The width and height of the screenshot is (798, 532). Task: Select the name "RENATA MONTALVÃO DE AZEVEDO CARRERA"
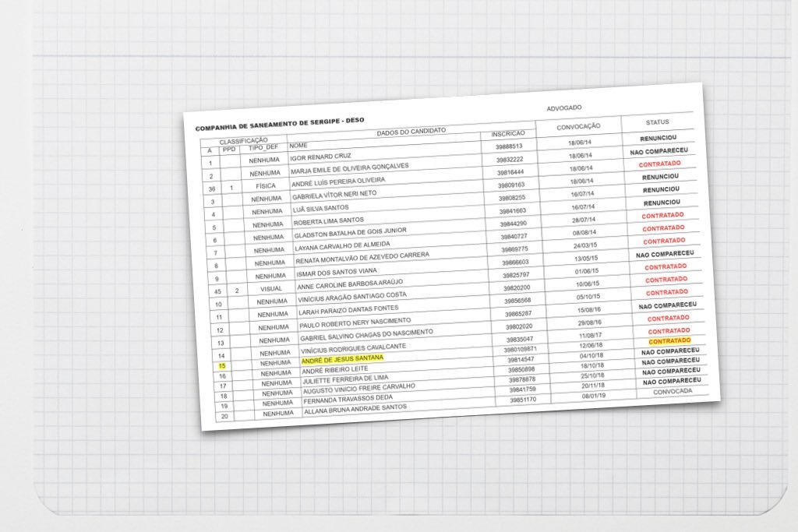pos(362,259)
